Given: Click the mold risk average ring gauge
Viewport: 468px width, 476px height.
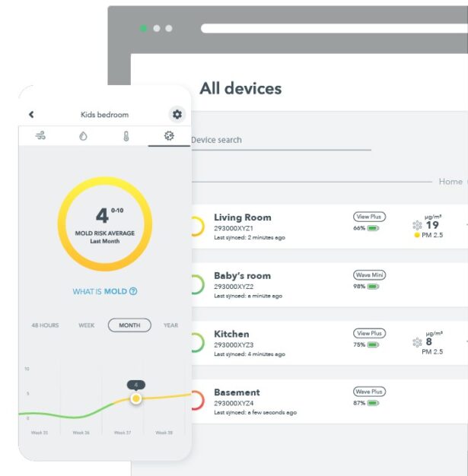Looking at the screenshot, I should pyautogui.click(x=105, y=224).
